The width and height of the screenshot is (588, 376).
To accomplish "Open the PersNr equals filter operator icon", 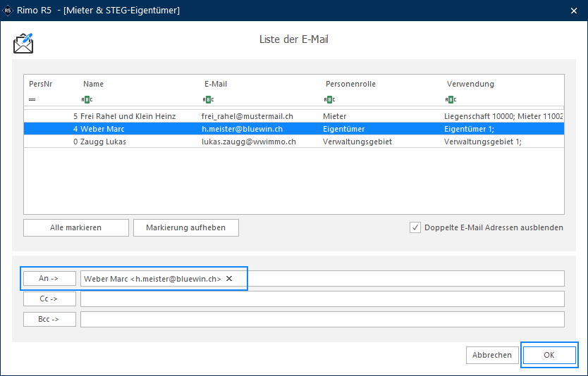I will click(x=32, y=99).
